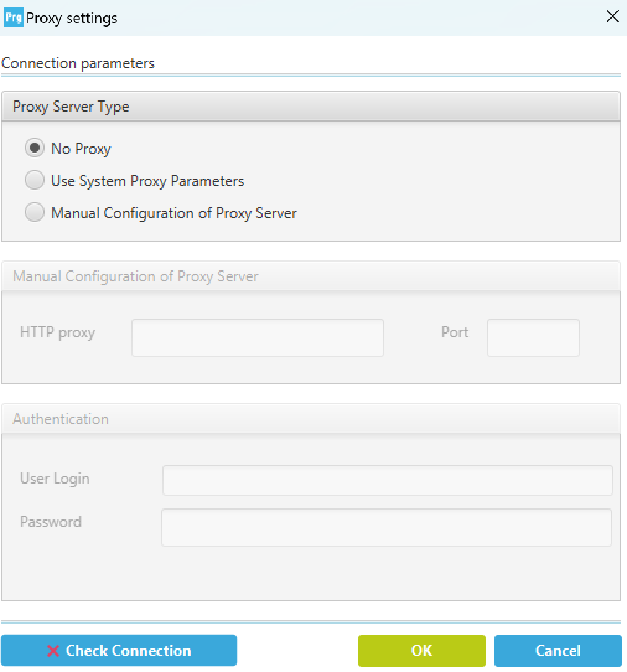Click the Proxy settings title text
This screenshot has height=672, width=627.
(70, 18)
